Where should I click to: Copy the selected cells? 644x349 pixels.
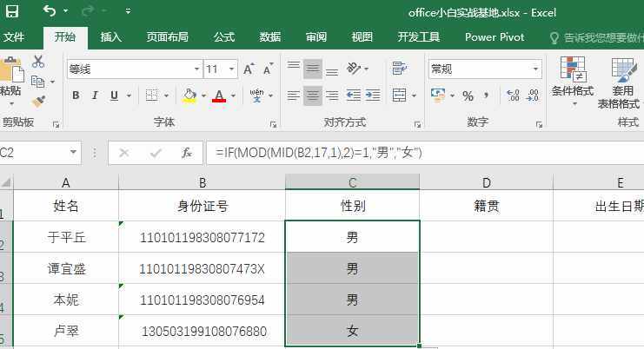click(38, 82)
